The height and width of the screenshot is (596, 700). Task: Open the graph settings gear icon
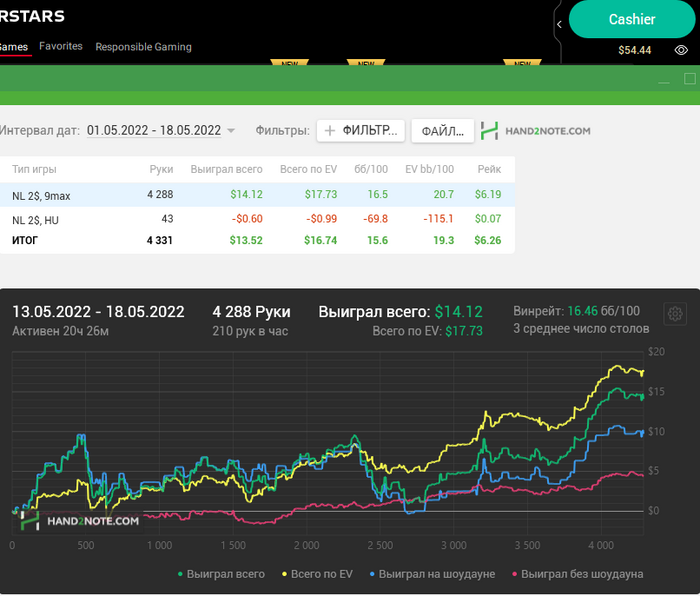point(675,314)
